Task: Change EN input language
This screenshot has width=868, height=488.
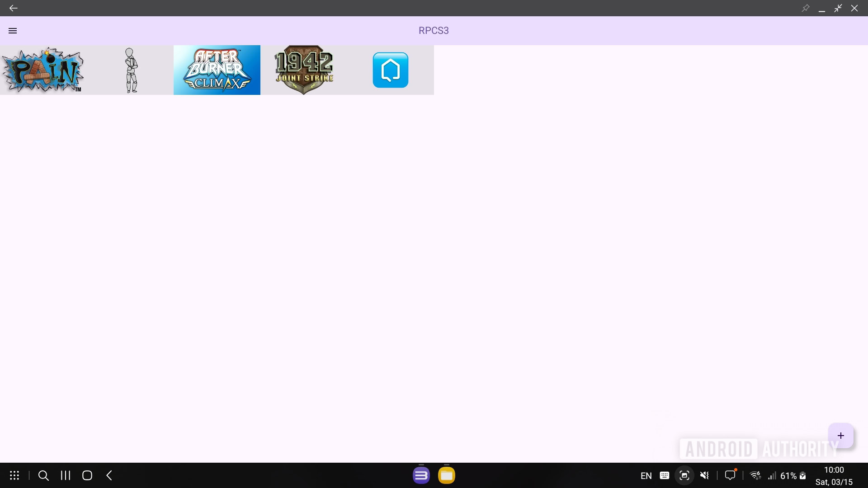Action: [646, 476]
